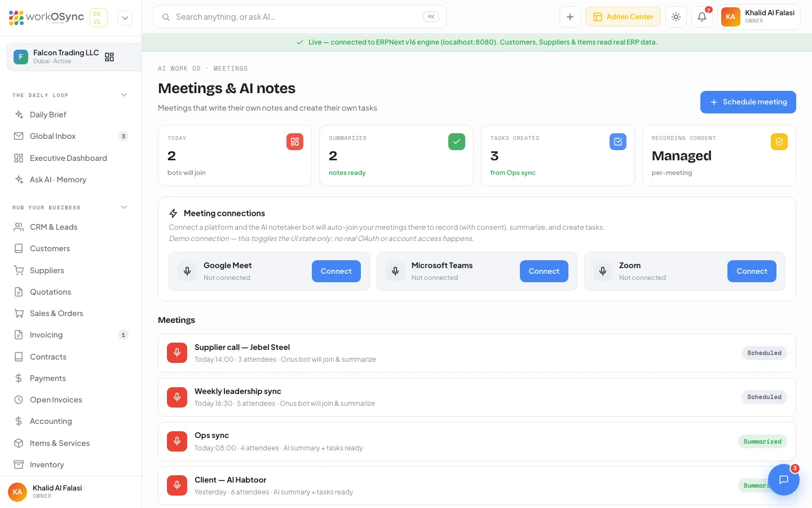Open the Ops sync meeting
The image size is (812, 508).
point(477,441)
